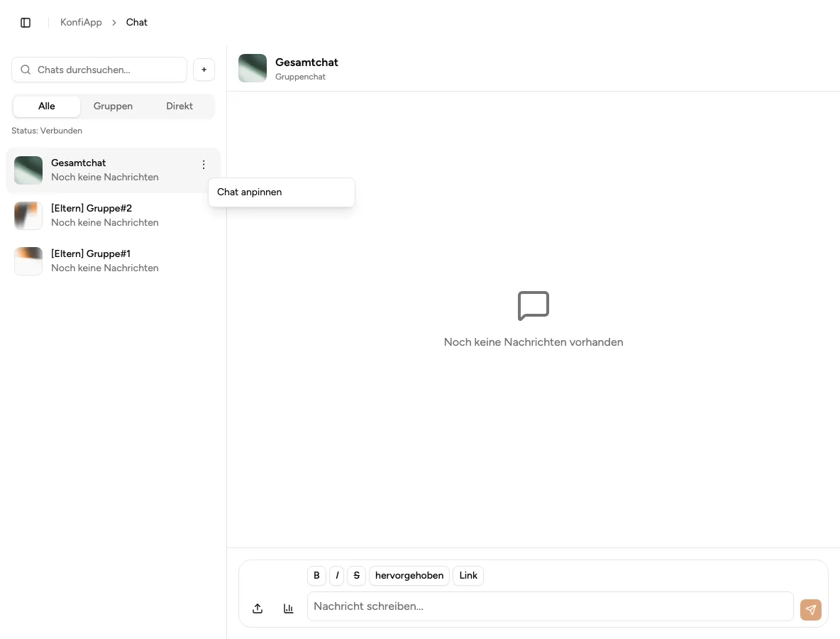Click the search magnifier icon

(25, 70)
